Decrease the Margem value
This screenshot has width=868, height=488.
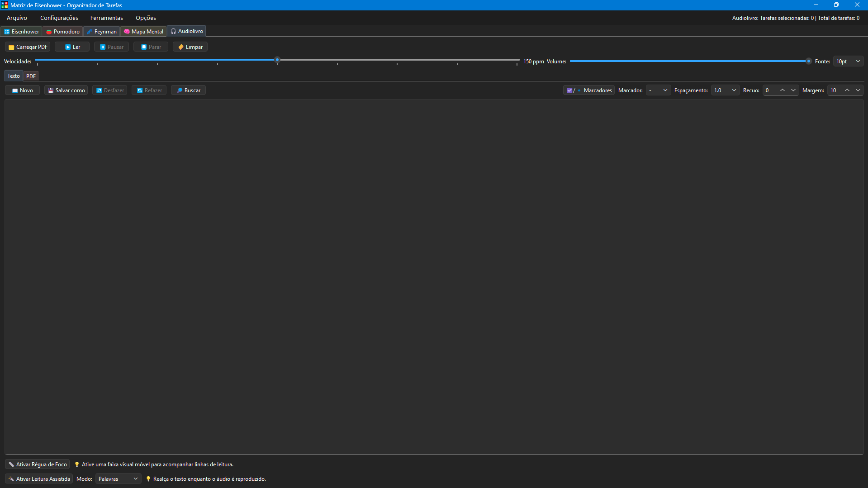tap(858, 90)
